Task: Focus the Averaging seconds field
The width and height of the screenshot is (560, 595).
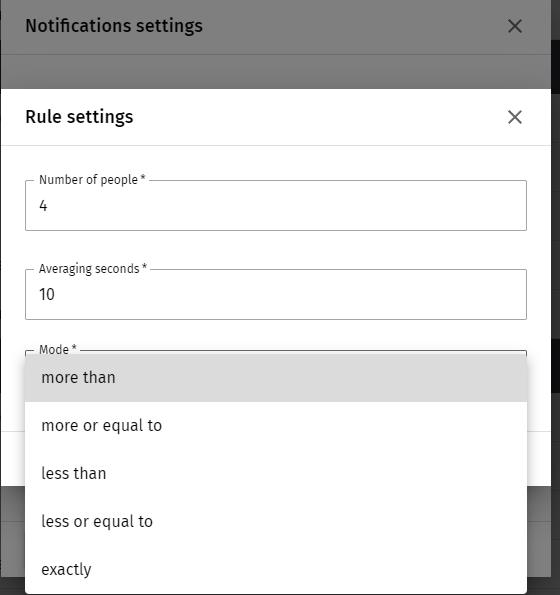Action: point(276,294)
